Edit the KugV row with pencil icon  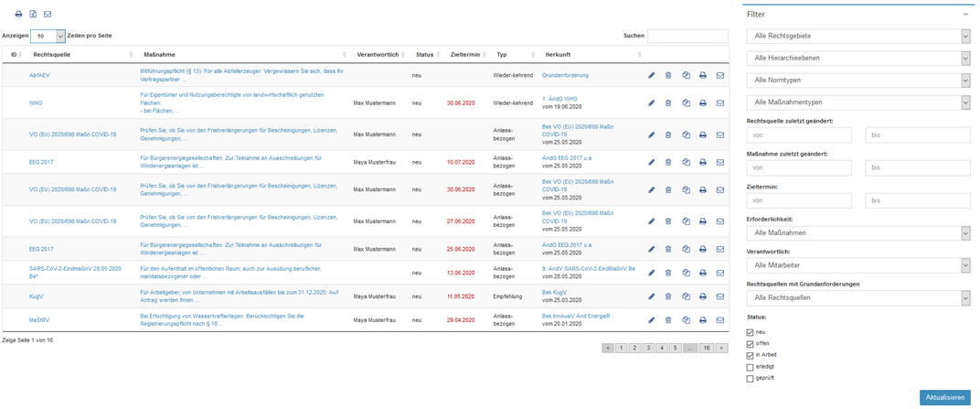point(651,296)
